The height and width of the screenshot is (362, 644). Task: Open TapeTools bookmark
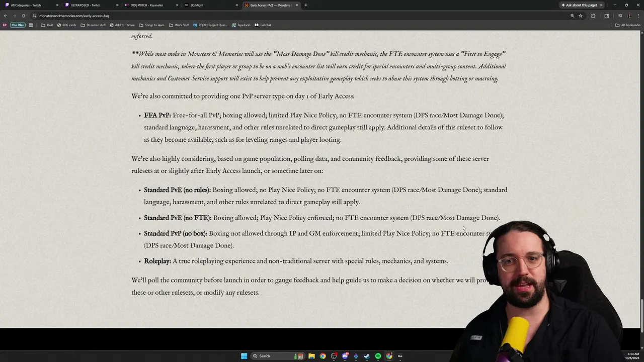(x=241, y=25)
